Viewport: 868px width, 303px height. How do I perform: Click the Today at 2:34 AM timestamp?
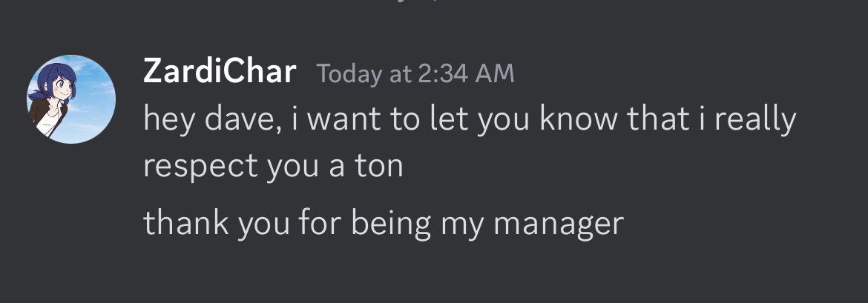coord(415,73)
